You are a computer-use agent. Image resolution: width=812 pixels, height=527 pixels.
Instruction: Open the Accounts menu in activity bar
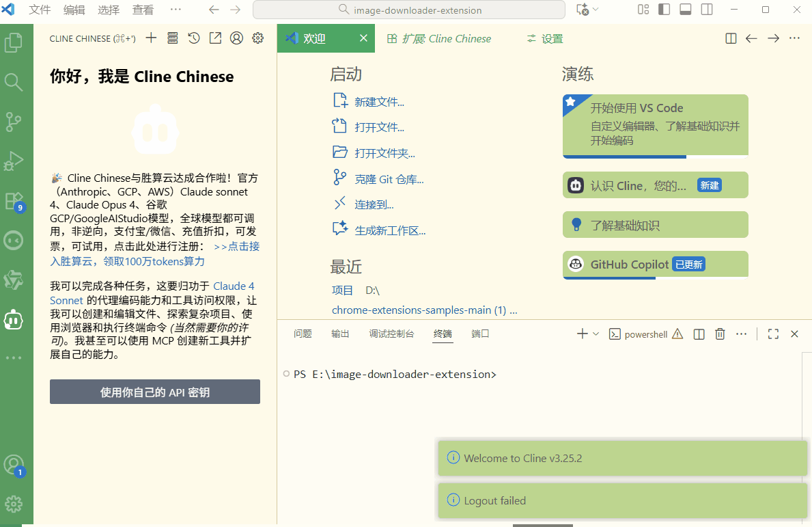click(14, 465)
